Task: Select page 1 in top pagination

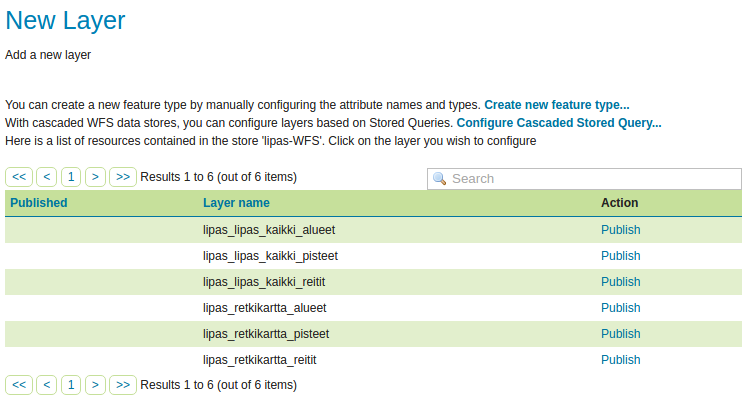Action: (x=71, y=177)
